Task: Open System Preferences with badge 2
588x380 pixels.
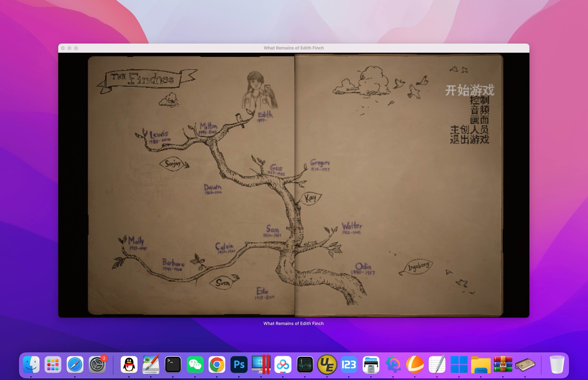Action: [97, 364]
